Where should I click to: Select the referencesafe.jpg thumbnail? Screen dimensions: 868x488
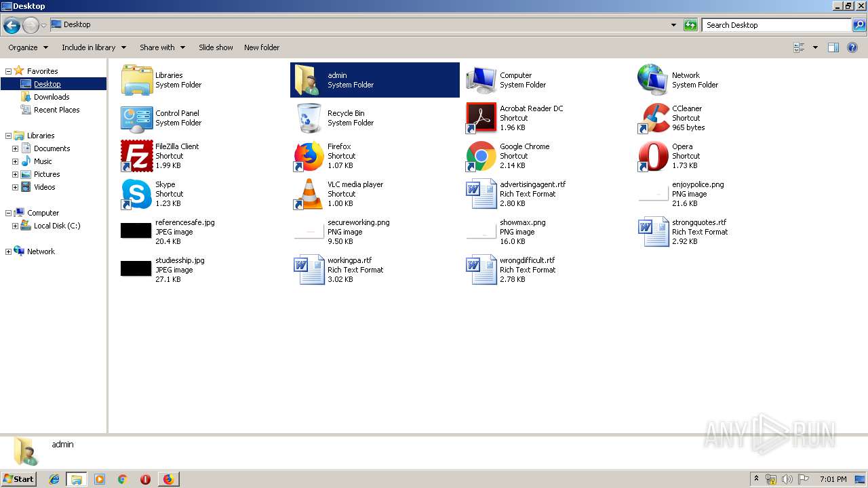[x=136, y=230]
